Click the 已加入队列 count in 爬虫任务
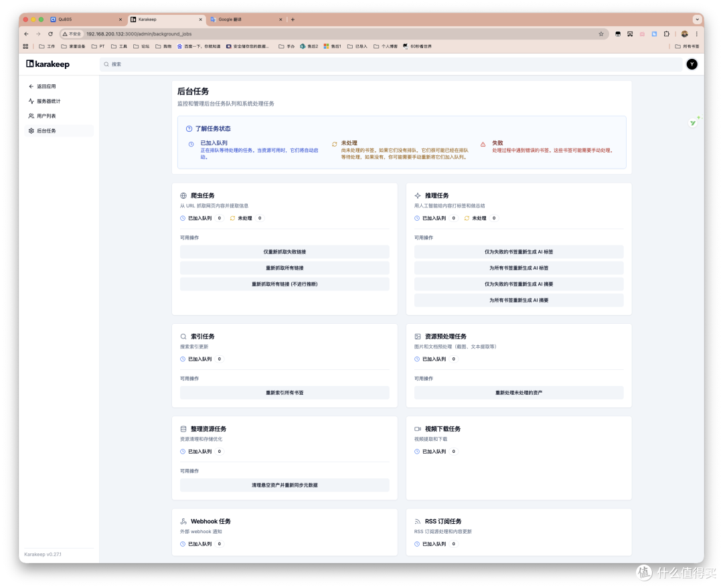Viewport: 723px width, 588px height. pyautogui.click(x=220, y=218)
